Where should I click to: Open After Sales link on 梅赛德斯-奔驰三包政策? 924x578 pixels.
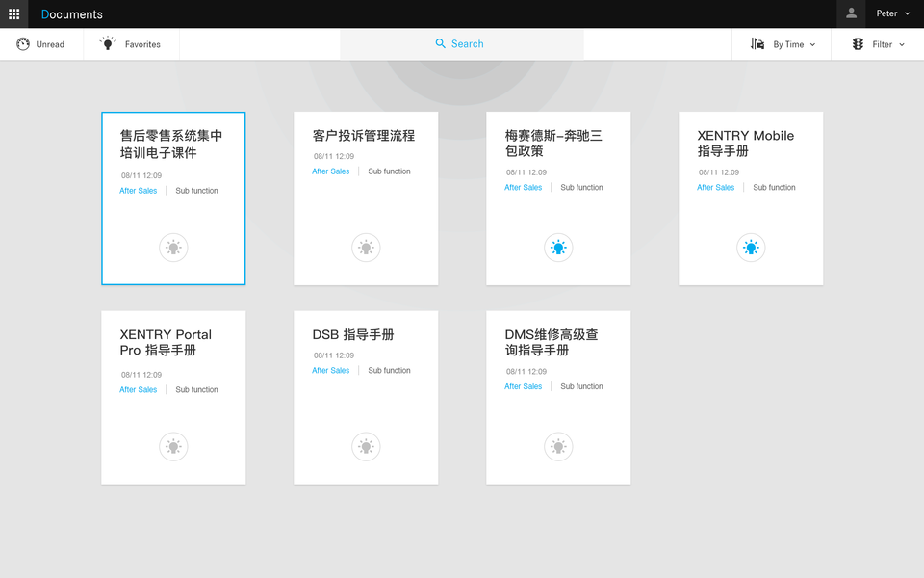524,188
